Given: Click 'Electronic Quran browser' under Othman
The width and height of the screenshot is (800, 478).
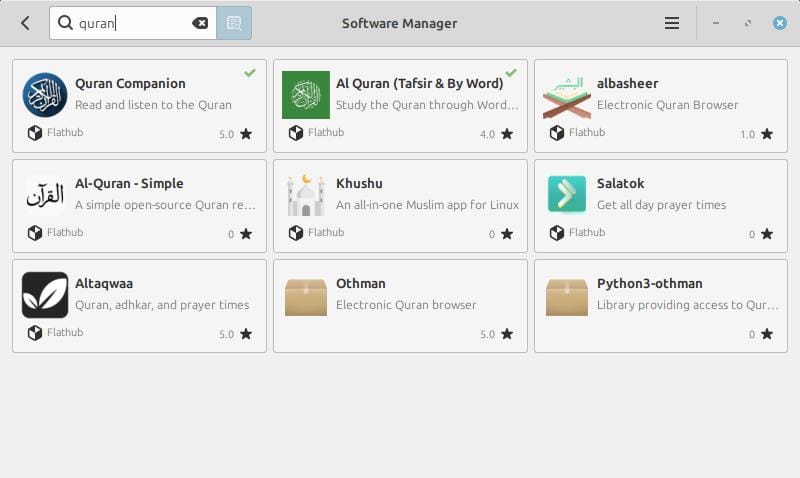Looking at the screenshot, I should click(406, 305).
